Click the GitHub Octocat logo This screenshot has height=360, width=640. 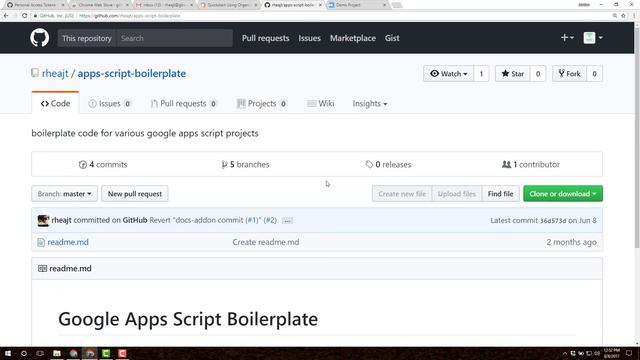tap(40, 38)
